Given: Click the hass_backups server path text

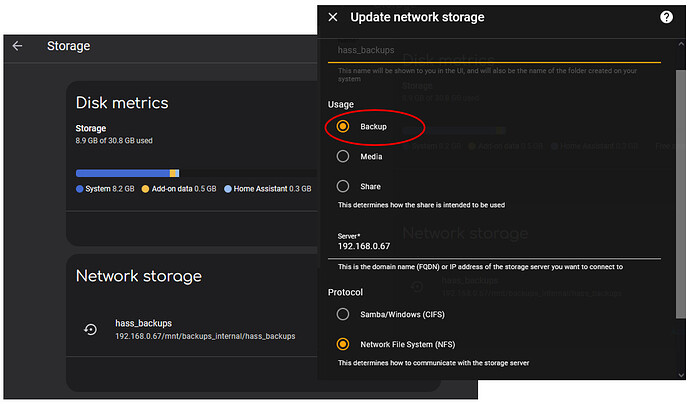Looking at the screenshot, I should [205, 336].
